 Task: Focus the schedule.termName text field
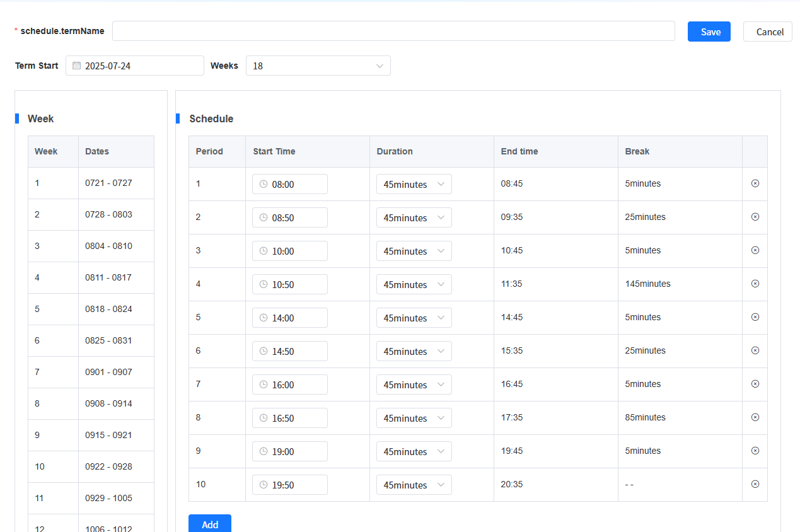tap(393, 31)
